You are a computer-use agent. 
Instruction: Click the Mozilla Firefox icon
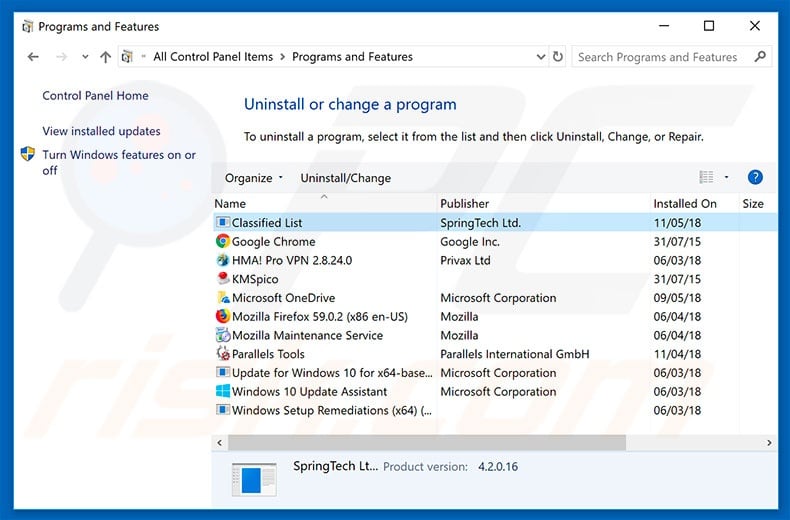click(223, 316)
